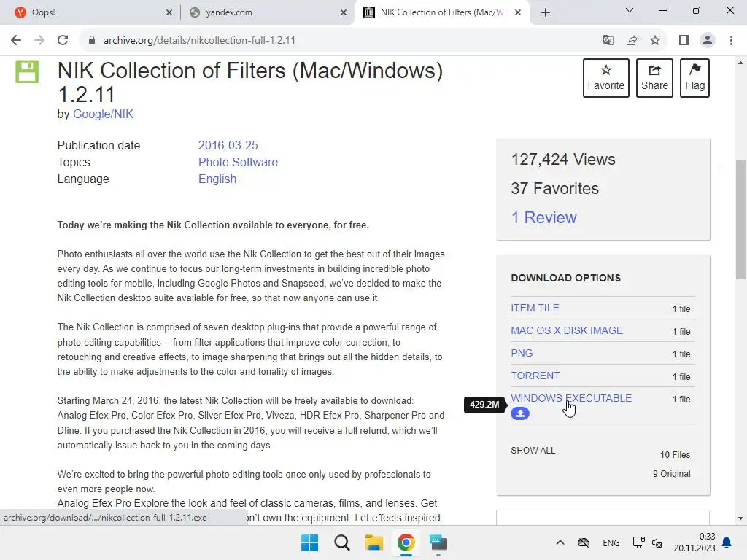Download the TORRENT file option
Viewport: 747px width, 560px height.
point(535,376)
